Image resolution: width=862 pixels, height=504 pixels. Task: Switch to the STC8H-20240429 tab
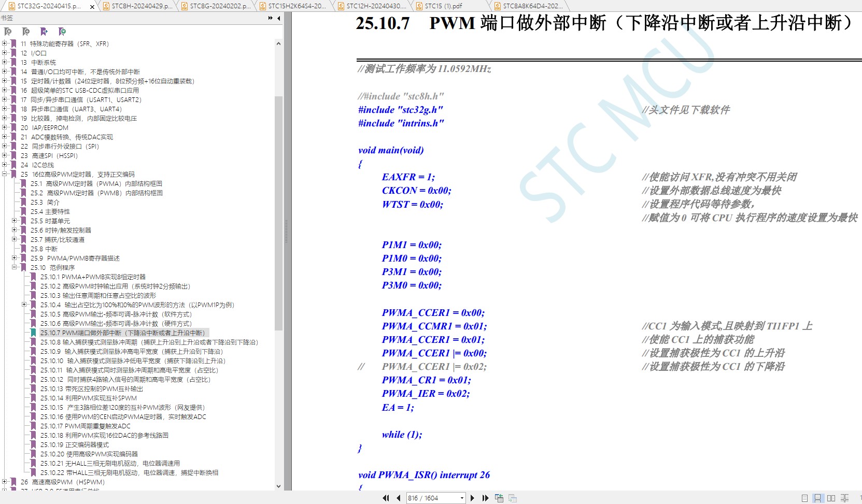tap(138, 6)
